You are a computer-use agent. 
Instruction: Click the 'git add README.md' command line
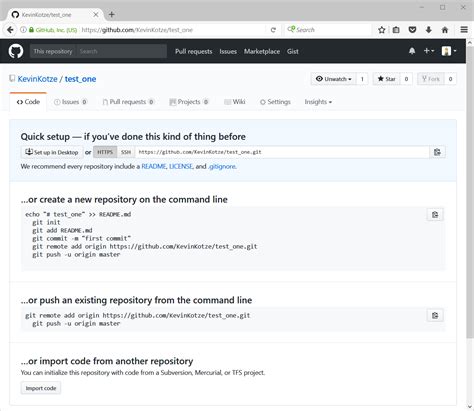coord(62,230)
